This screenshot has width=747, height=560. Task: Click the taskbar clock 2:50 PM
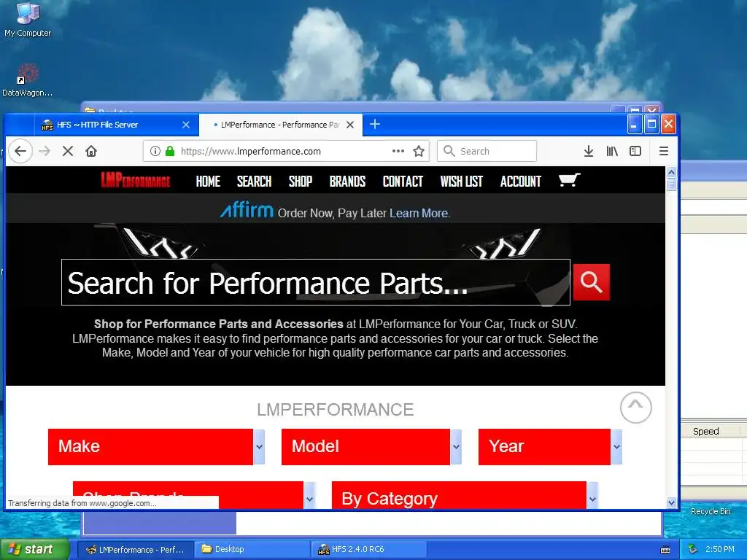pyautogui.click(x=719, y=549)
